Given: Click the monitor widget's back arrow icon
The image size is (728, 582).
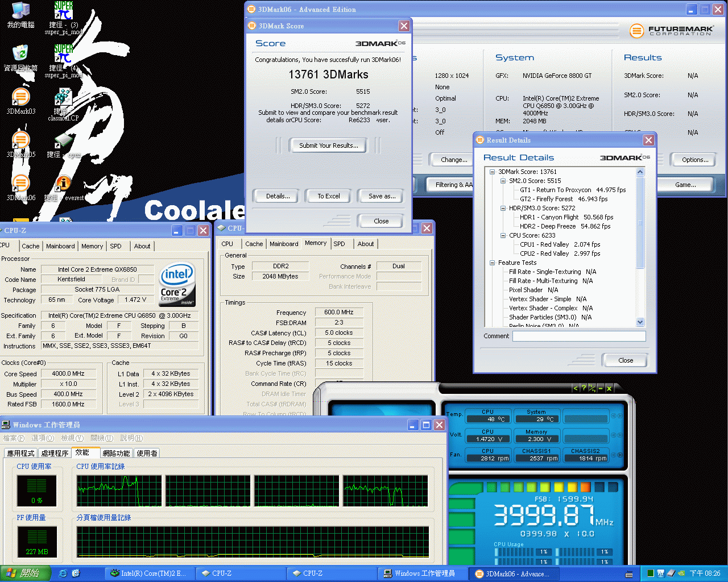Looking at the screenshot, I should click(x=576, y=388).
